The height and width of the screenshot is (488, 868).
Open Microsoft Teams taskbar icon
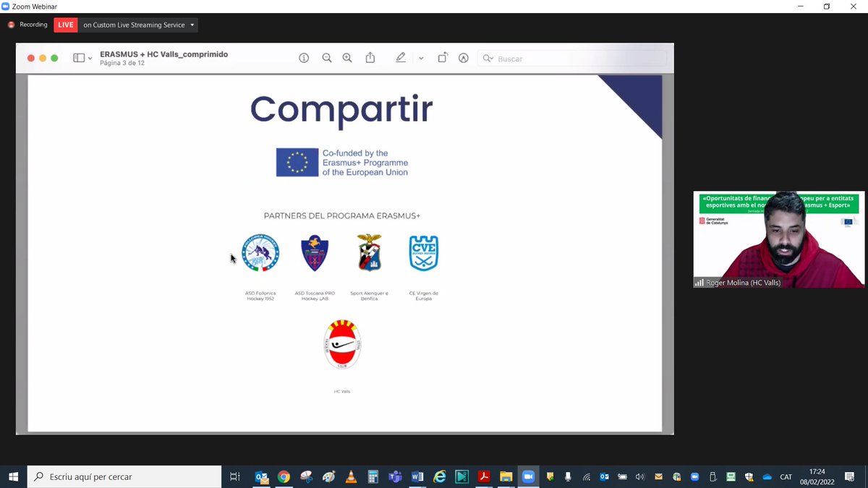pyautogui.click(x=395, y=476)
